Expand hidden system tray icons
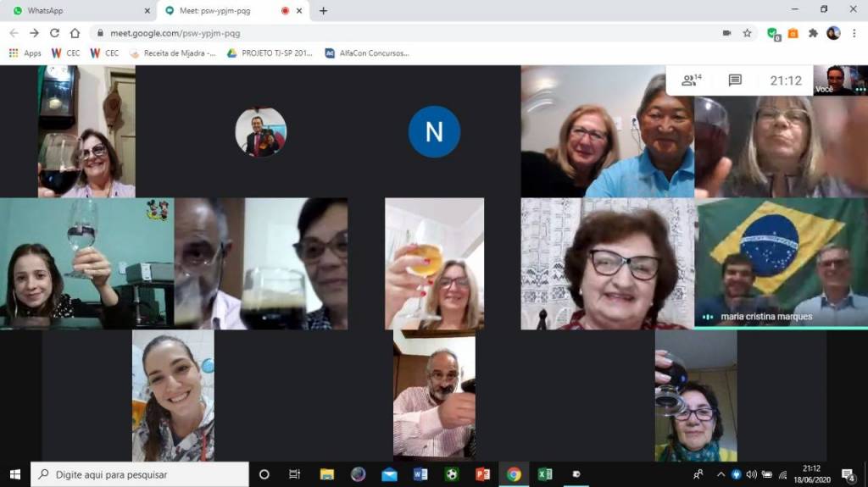The image size is (868, 487). 721,474
